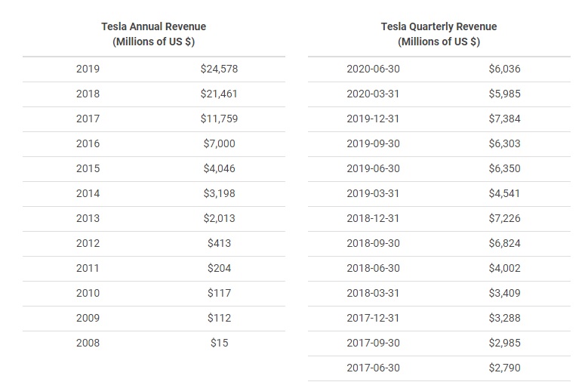This screenshot has width=588, height=382.
Task: Click the $4,002 quarterly revenue value
Action: click(504, 268)
